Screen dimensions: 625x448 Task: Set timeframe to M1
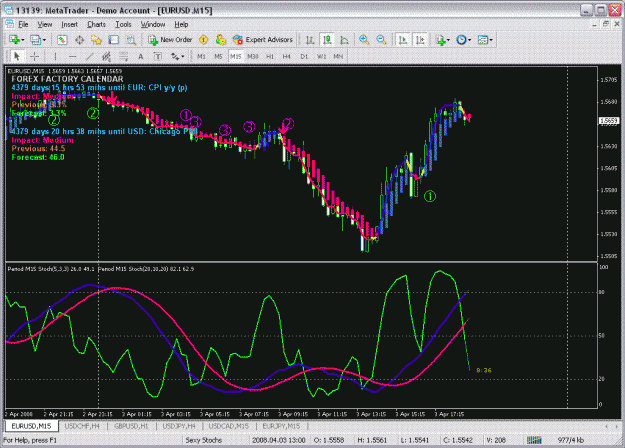click(201, 57)
